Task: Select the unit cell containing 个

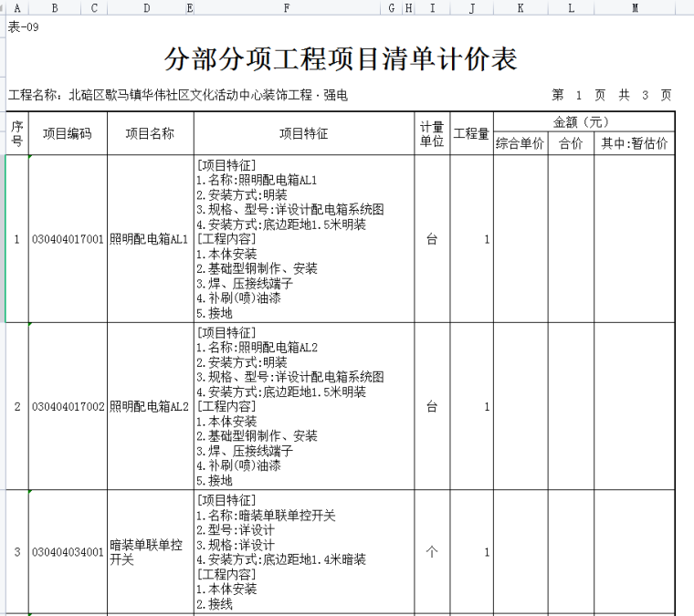Action: 432,552
